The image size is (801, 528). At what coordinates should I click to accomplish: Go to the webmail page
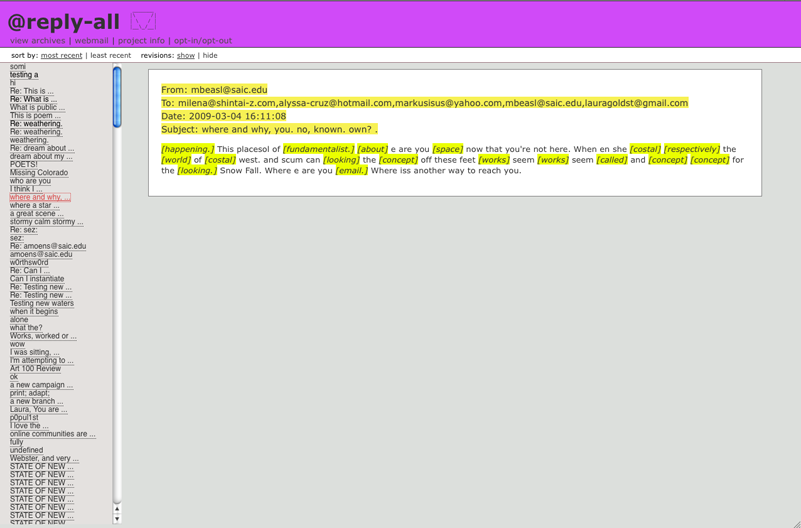[91, 41]
